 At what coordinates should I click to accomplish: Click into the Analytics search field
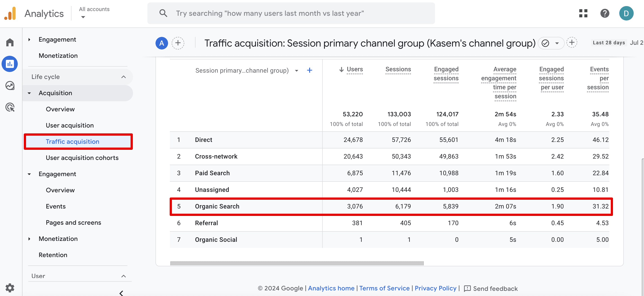pyautogui.click(x=291, y=13)
